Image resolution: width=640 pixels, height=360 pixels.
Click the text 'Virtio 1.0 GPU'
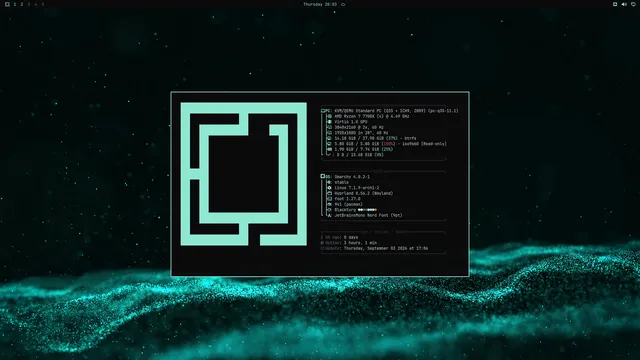coord(351,122)
